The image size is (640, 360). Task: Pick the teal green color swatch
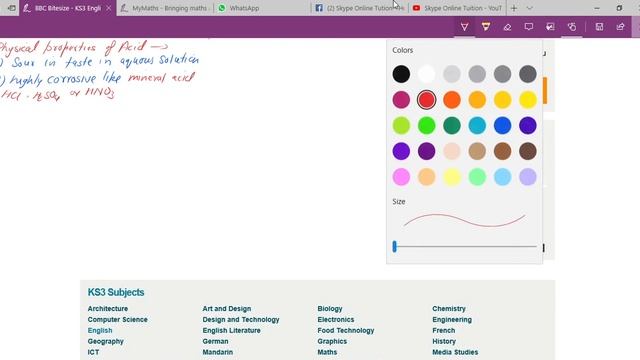pos(452,126)
